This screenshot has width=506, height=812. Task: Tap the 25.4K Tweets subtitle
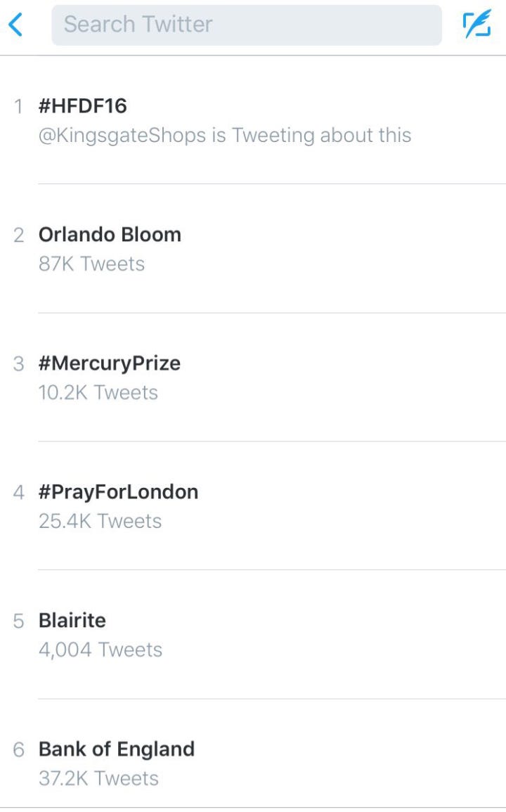(x=100, y=521)
